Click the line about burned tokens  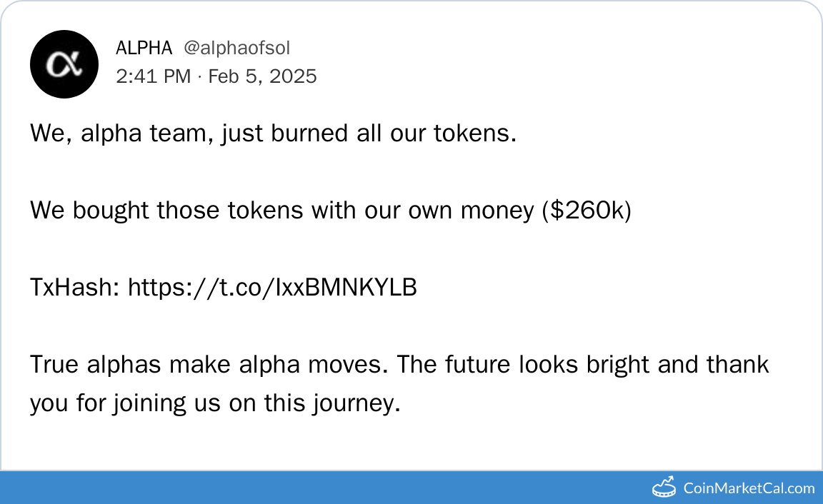pyautogui.click(x=273, y=133)
